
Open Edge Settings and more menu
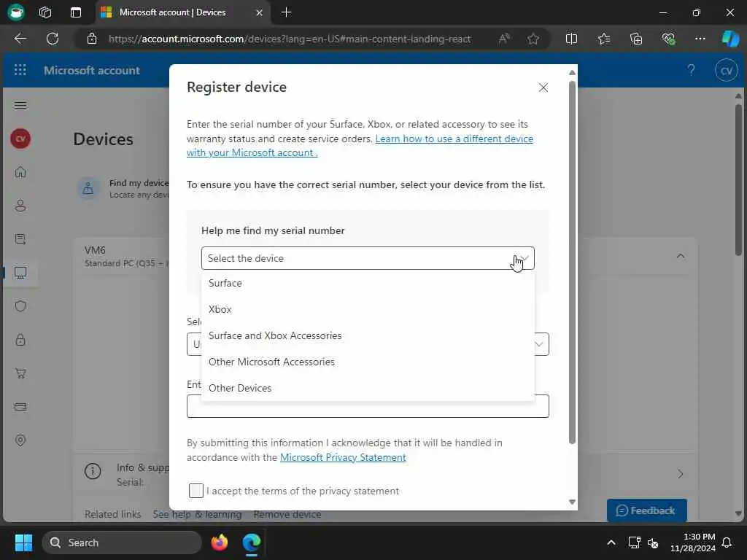(x=700, y=39)
